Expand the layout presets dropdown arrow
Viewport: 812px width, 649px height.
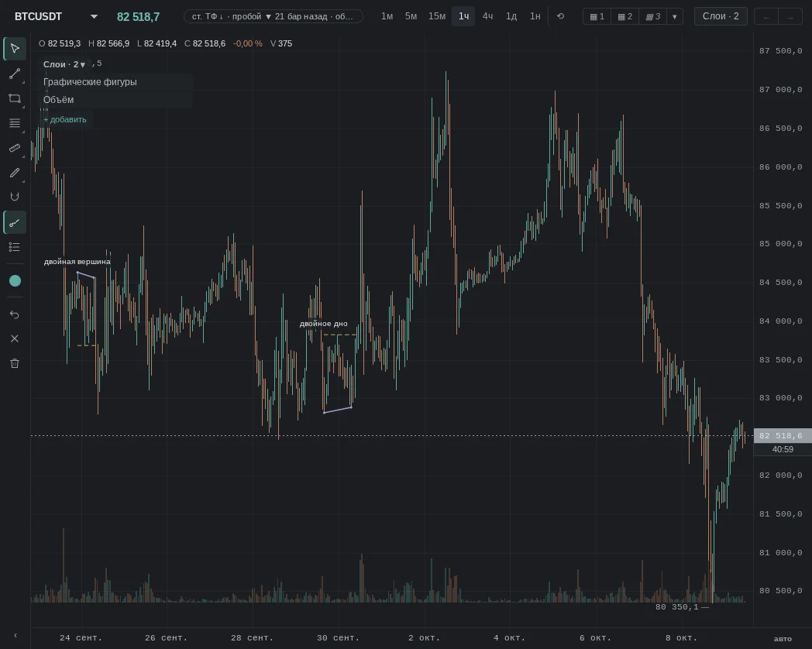(x=674, y=16)
